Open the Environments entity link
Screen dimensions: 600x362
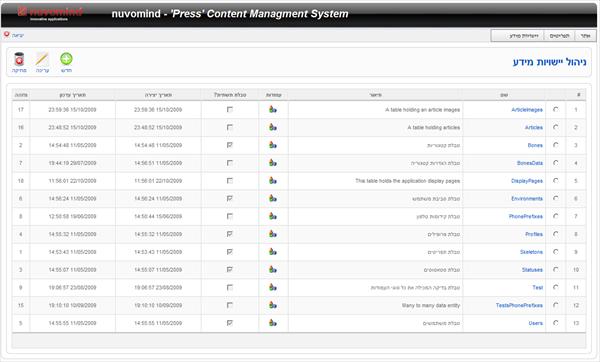coord(527,199)
